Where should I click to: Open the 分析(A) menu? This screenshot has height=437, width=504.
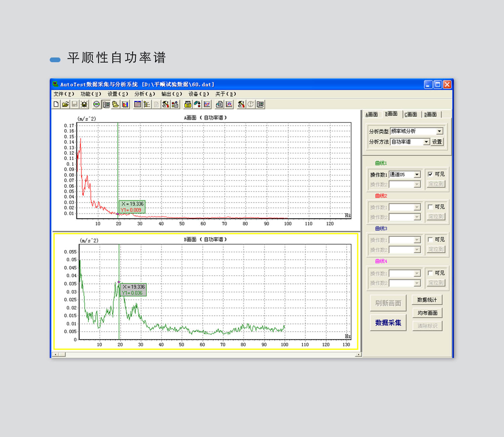point(144,94)
